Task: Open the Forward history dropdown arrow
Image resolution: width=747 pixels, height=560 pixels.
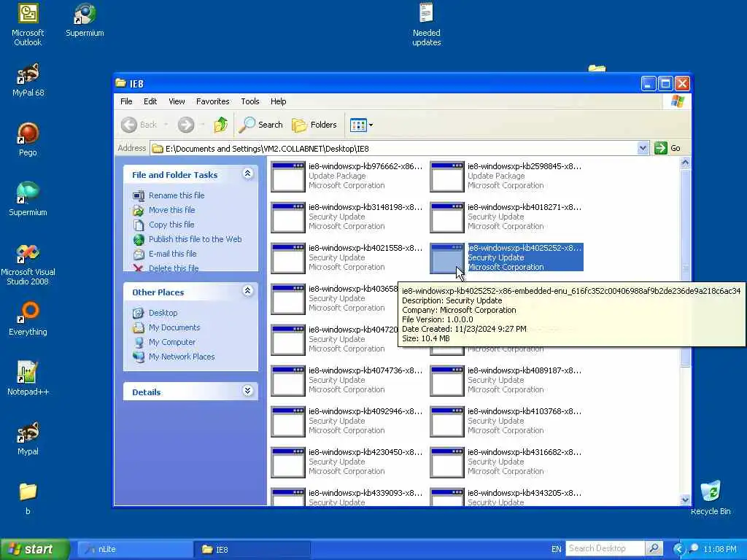Action: pyautogui.click(x=203, y=125)
